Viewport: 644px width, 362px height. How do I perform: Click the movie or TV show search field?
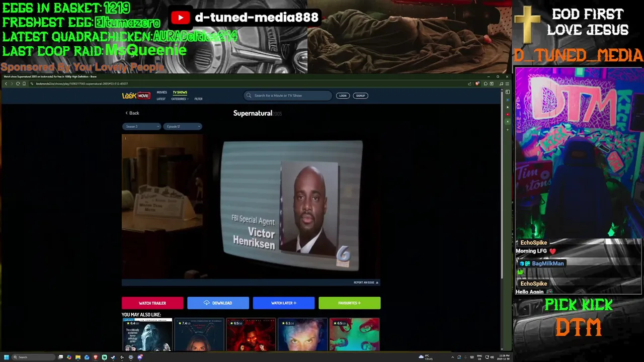pos(288,96)
